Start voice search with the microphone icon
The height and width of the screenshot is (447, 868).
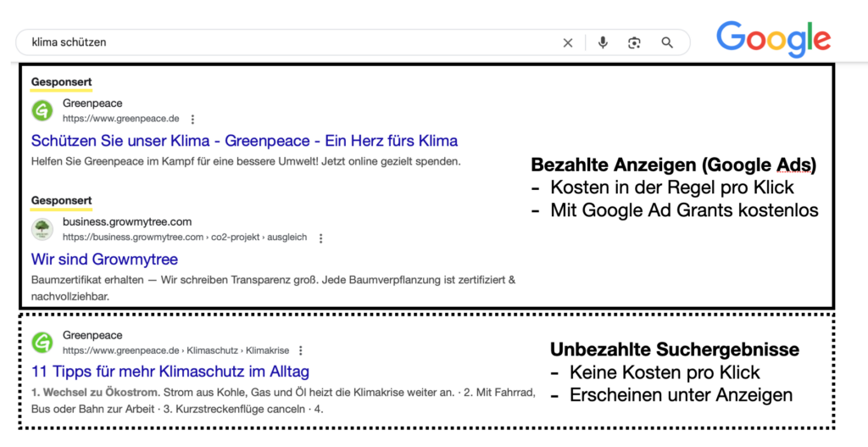click(603, 42)
